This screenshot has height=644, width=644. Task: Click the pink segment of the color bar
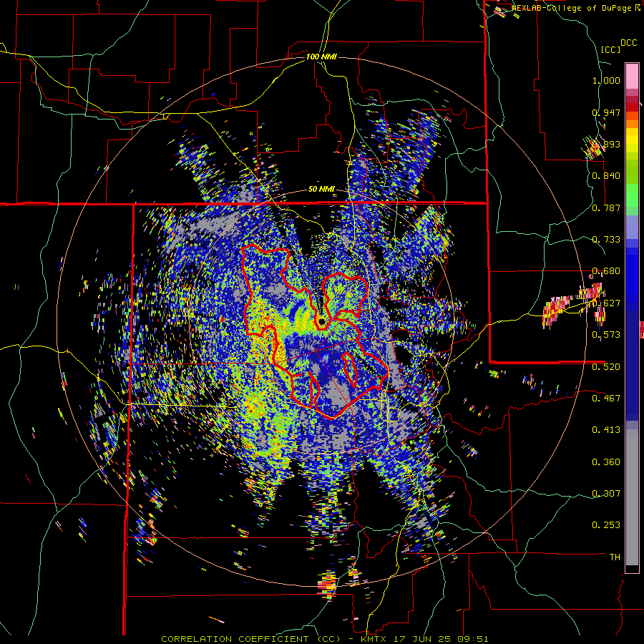(632, 76)
